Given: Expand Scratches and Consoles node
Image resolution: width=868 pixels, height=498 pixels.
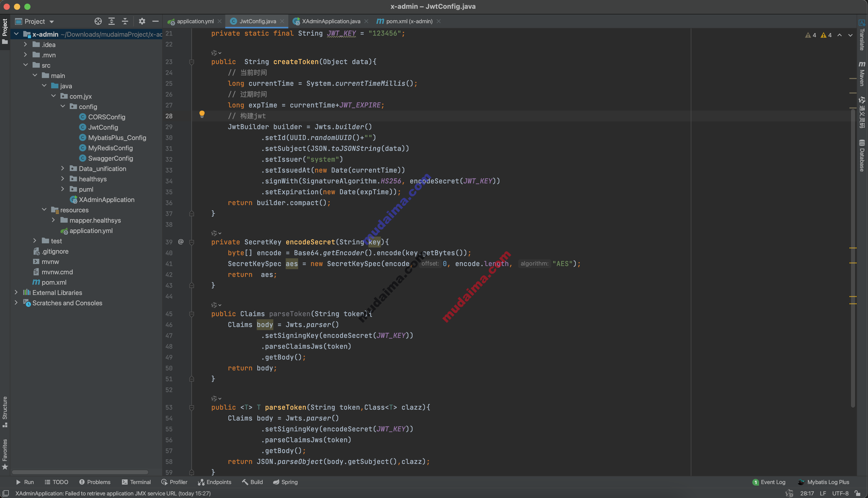Looking at the screenshot, I should click(x=16, y=303).
